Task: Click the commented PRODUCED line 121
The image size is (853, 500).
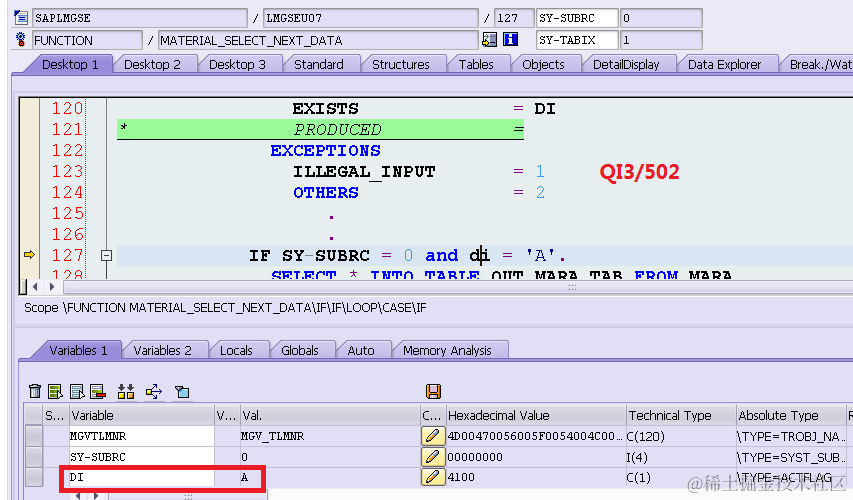Action: pyautogui.click(x=320, y=129)
